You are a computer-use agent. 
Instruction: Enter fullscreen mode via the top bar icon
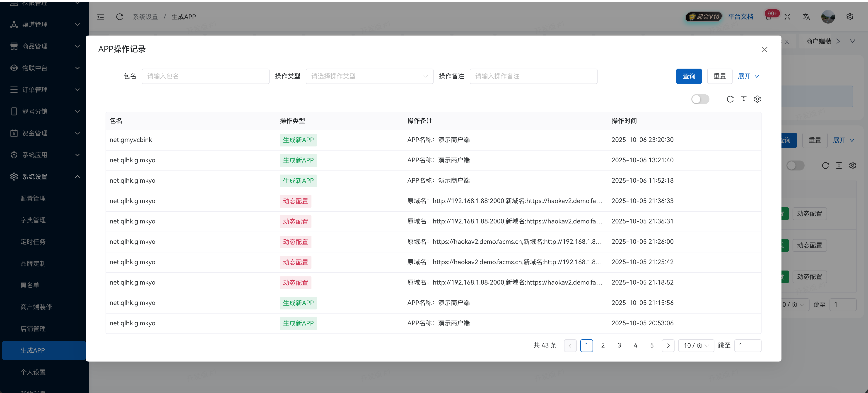[x=787, y=17]
